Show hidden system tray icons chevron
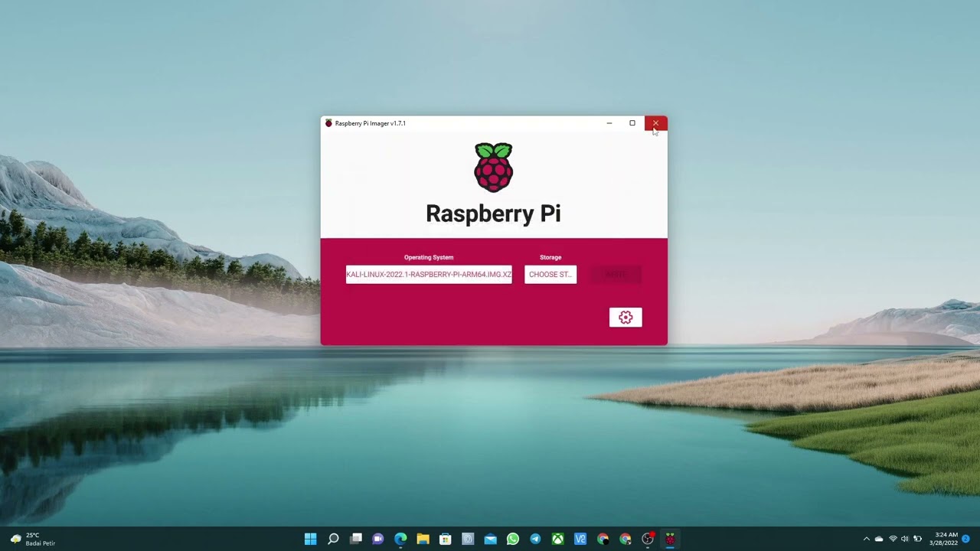This screenshot has height=551, width=980. click(867, 539)
